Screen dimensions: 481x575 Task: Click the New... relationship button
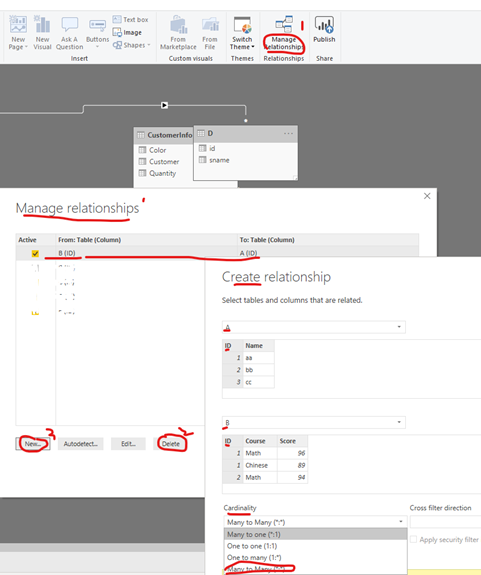coord(33,444)
